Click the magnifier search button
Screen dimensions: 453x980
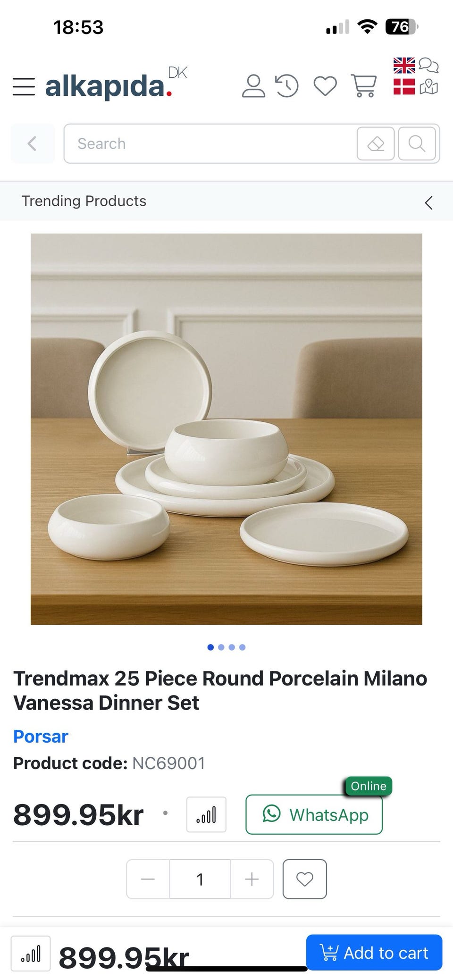[417, 143]
